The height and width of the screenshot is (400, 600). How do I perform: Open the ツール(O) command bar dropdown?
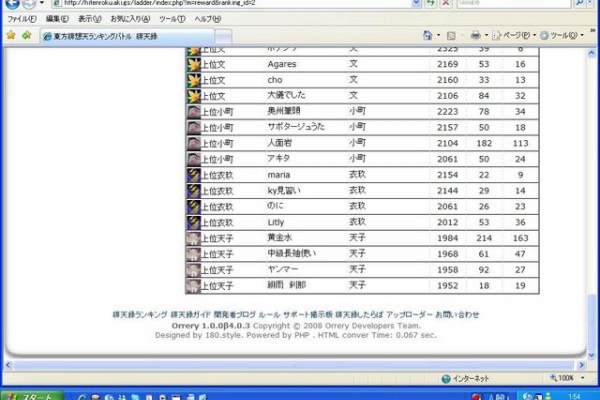tap(562, 35)
